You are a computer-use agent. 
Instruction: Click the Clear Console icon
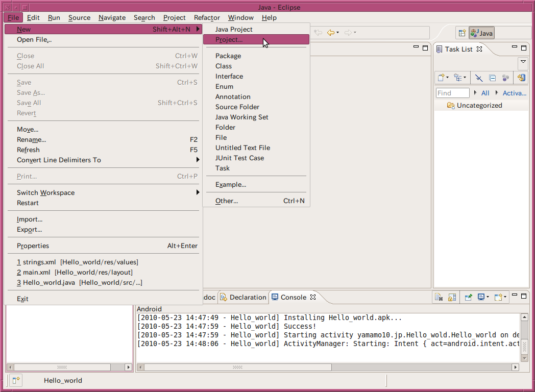[439, 298]
